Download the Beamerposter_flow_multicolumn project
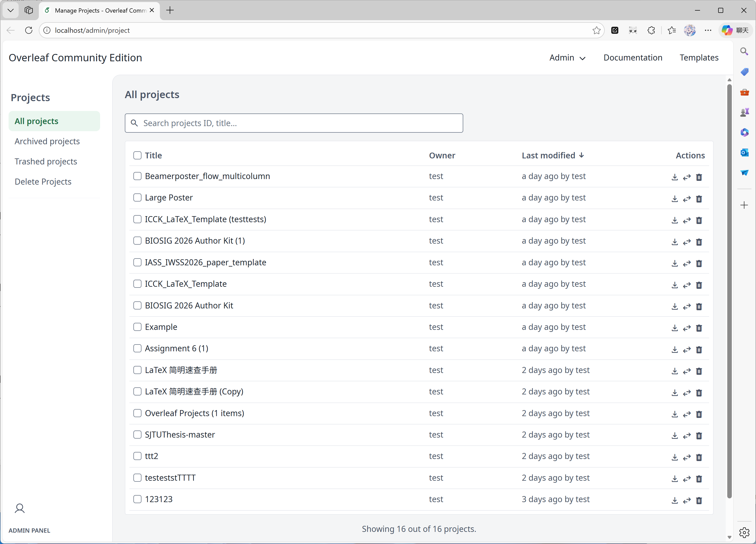 675,177
